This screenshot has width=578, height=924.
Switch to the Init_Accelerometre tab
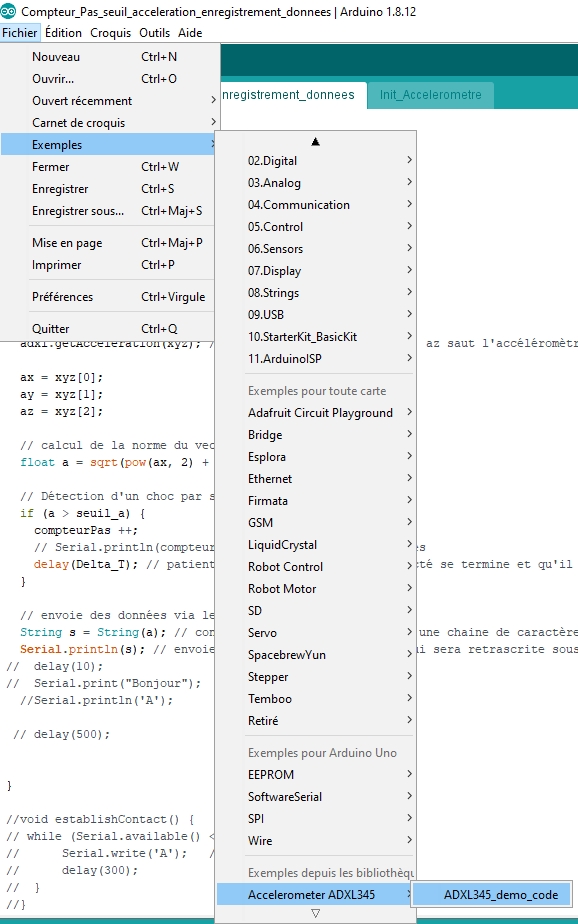click(x=430, y=95)
